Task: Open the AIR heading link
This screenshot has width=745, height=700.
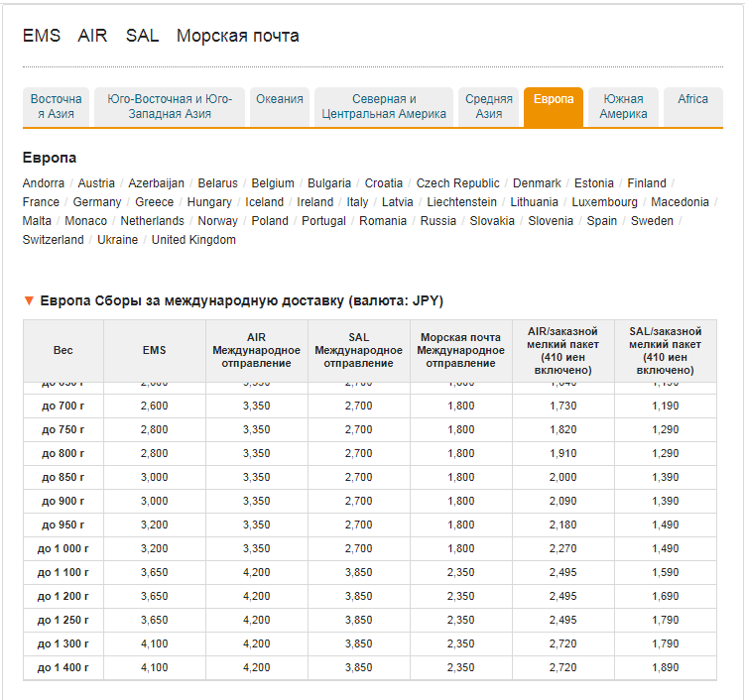Action: 92,36
